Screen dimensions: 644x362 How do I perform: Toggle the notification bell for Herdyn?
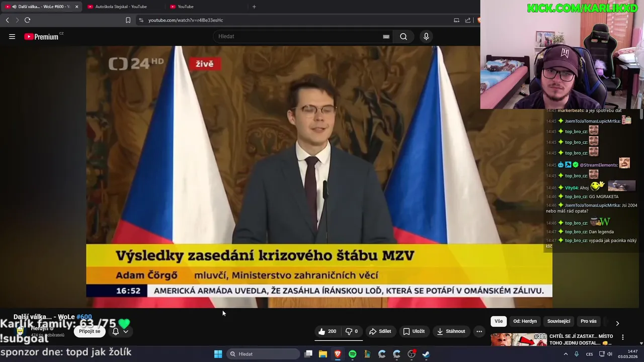(x=115, y=331)
